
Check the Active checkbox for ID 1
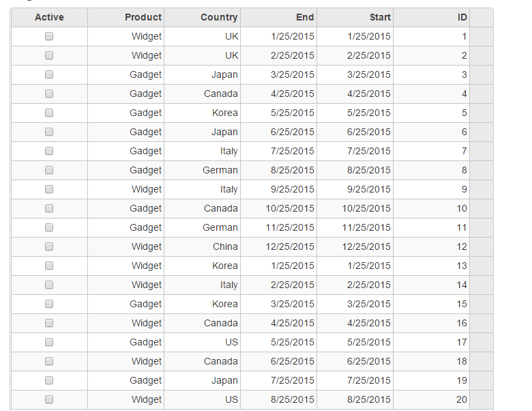(49, 37)
